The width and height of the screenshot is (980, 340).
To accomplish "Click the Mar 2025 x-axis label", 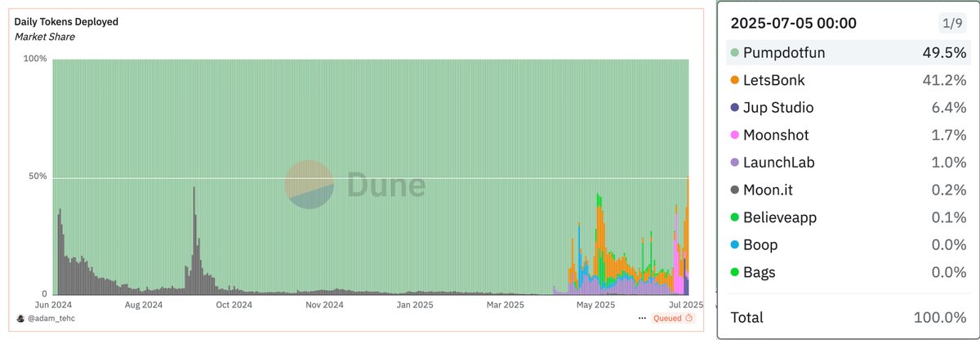I will (x=505, y=305).
